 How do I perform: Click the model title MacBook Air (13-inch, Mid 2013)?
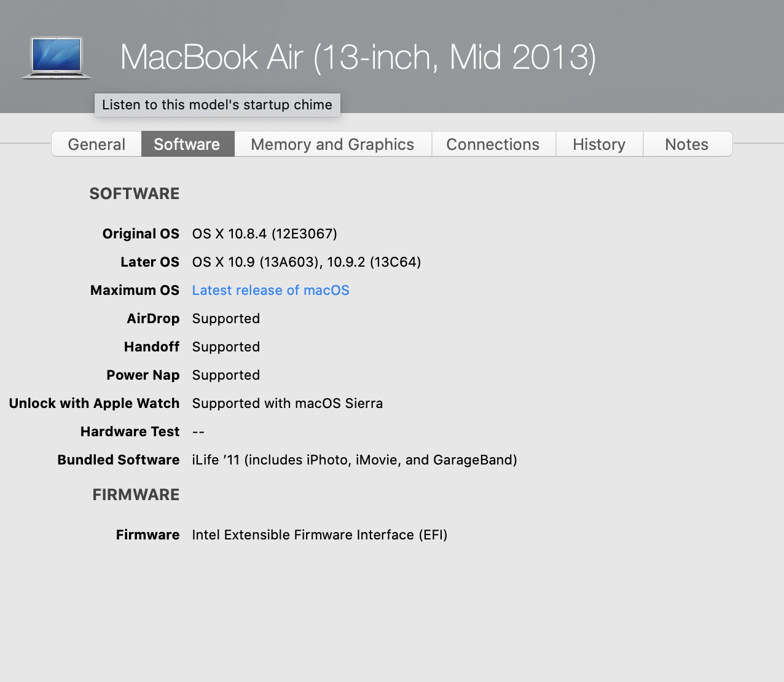358,57
